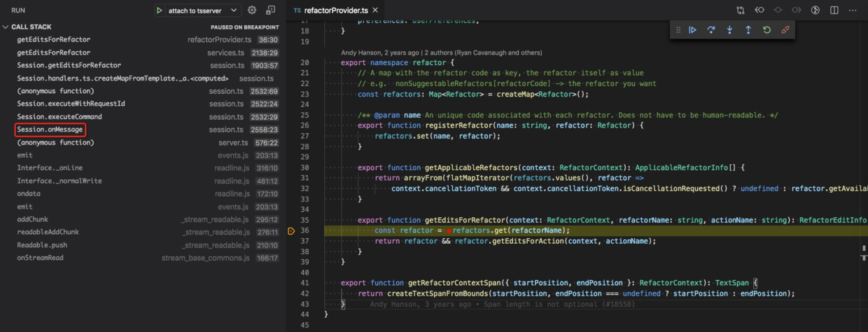
Task: Click the 'refactors.set(name, refactor)' statement
Action: point(437,136)
